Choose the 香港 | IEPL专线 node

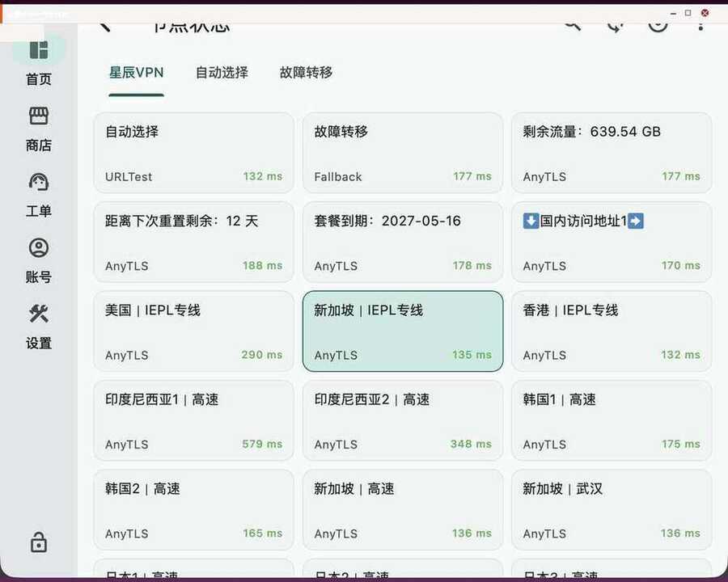pos(612,331)
